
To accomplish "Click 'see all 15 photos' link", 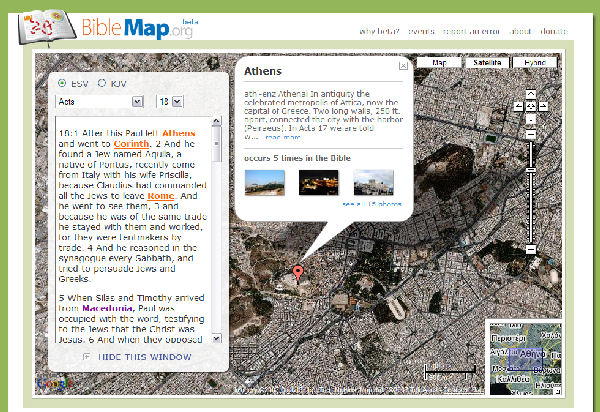I will [x=372, y=204].
